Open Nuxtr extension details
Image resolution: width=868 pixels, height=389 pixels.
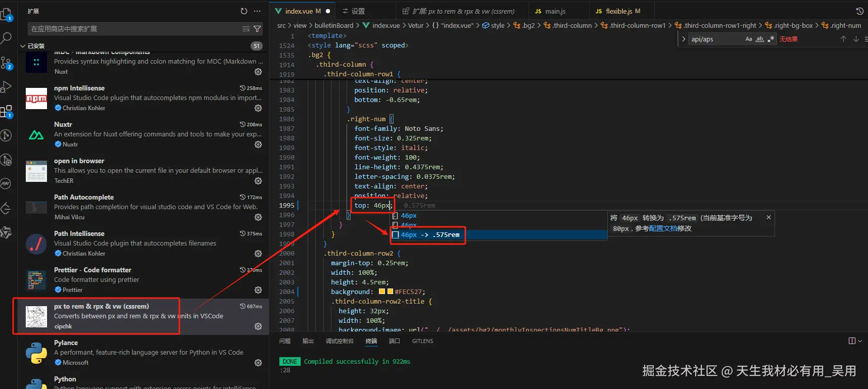click(x=143, y=134)
